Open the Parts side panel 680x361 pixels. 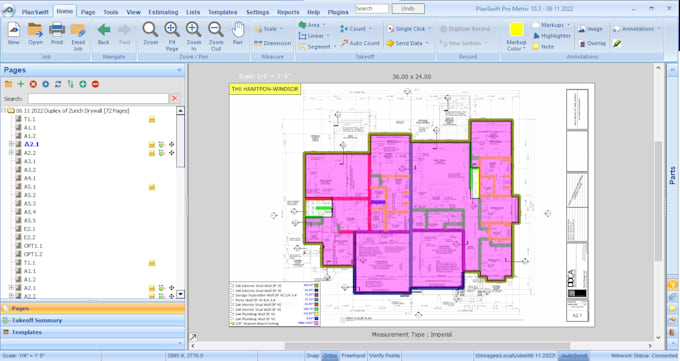point(673,175)
